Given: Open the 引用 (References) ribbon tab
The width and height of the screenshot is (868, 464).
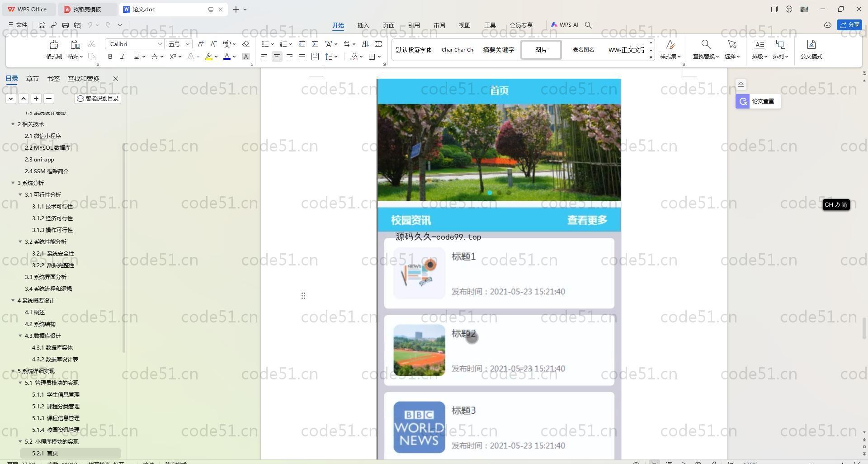Looking at the screenshot, I should click(x=414, y=25).
